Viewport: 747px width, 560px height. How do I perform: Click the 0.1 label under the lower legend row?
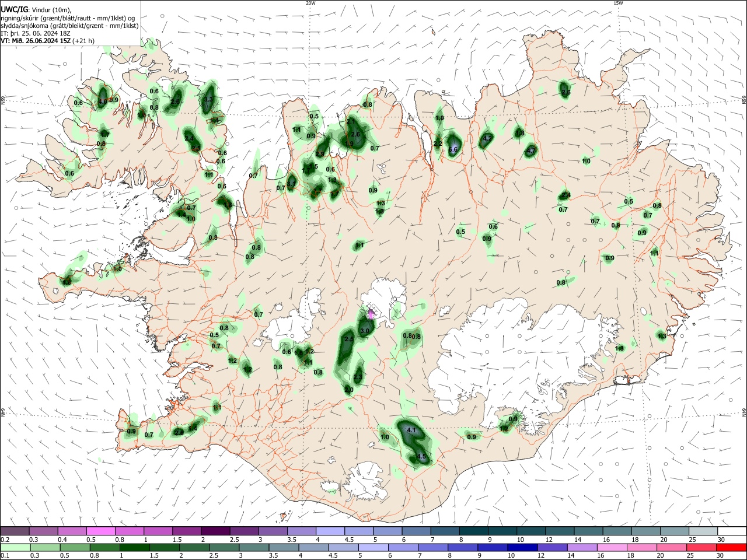5,556
